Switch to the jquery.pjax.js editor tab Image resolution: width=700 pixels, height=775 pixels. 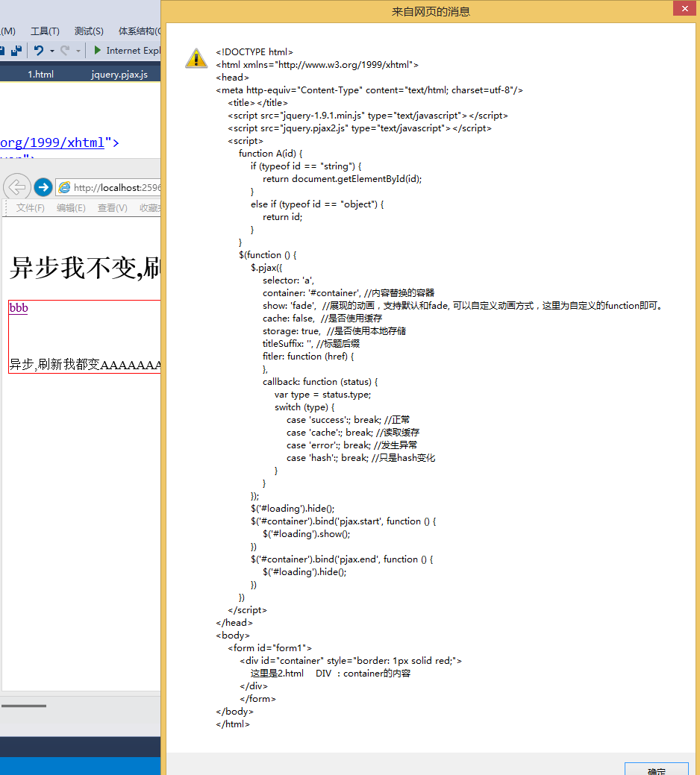pyautogui.click(x=119, y=74)
